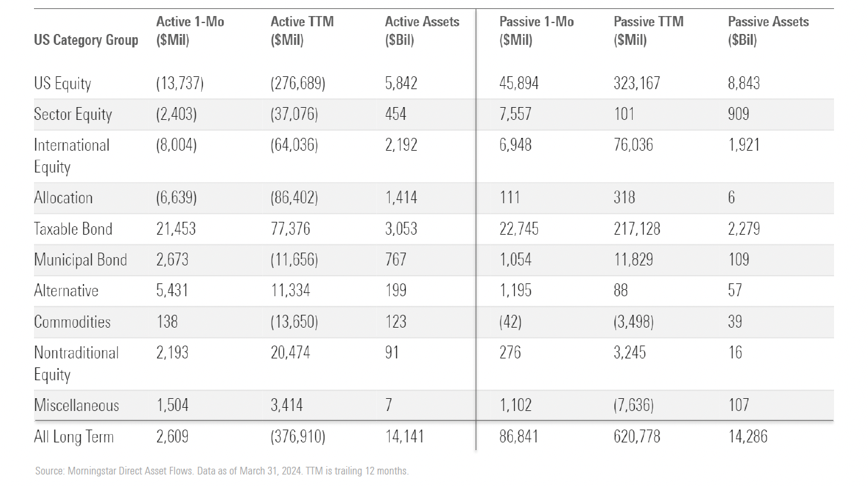This screenshot has height=486, width=868.
Task: Click the US Category Group column header
Action: click(x=86, y=40)
